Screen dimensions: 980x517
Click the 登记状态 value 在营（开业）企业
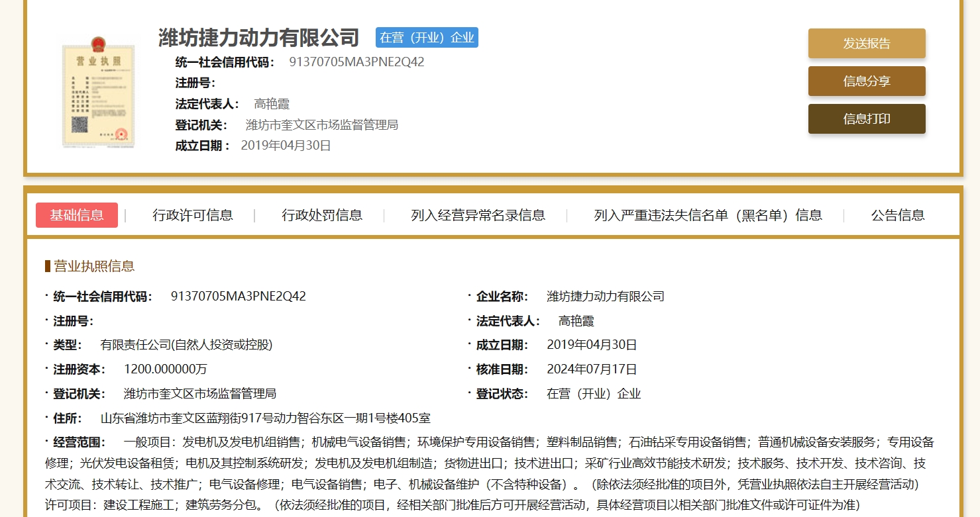pos(594,394)
